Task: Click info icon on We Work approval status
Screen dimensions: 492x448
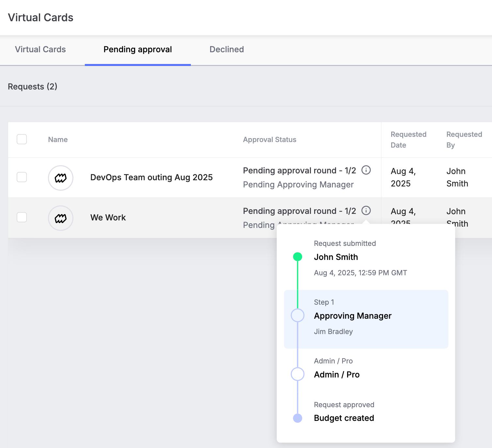Action: pos(366,211)
